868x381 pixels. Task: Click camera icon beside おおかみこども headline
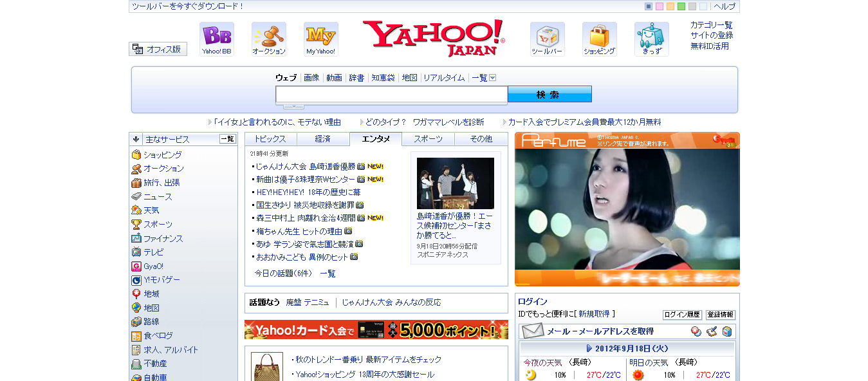(x=354, y=257)
